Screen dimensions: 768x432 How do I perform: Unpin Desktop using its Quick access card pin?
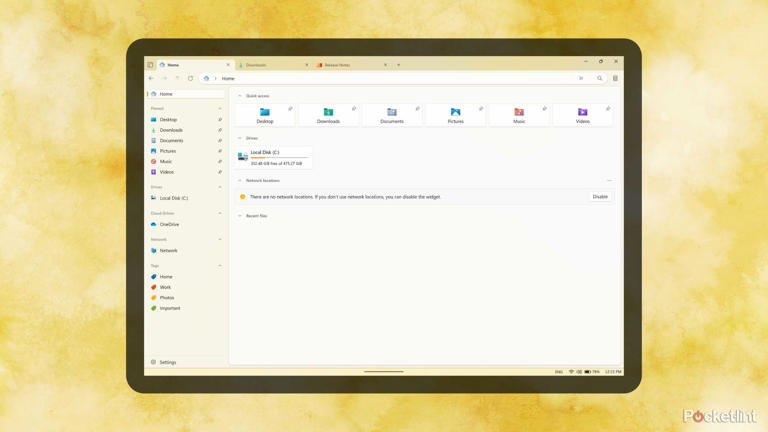[x=290, y=109]
